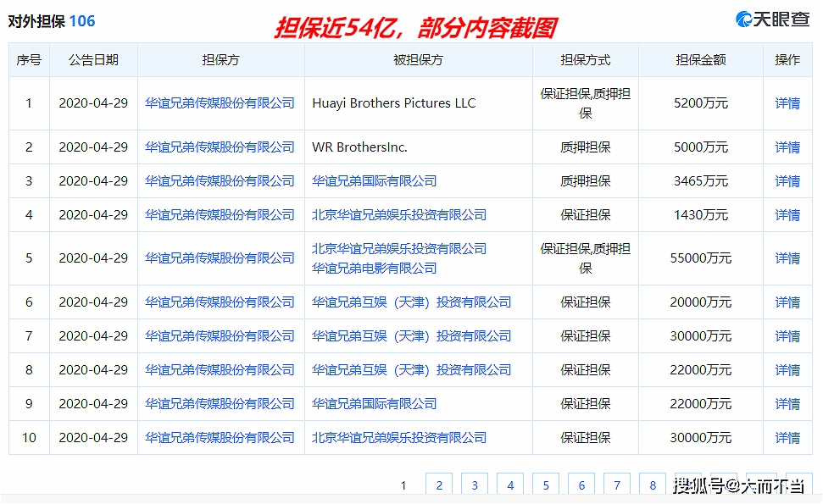Open 详情 link in row 10

tap(787, 438)
